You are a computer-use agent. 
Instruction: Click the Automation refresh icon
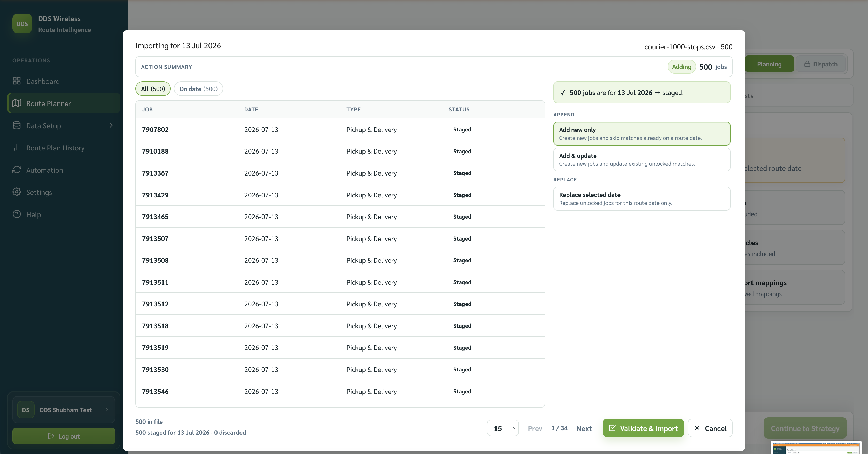tap(17, 170)
